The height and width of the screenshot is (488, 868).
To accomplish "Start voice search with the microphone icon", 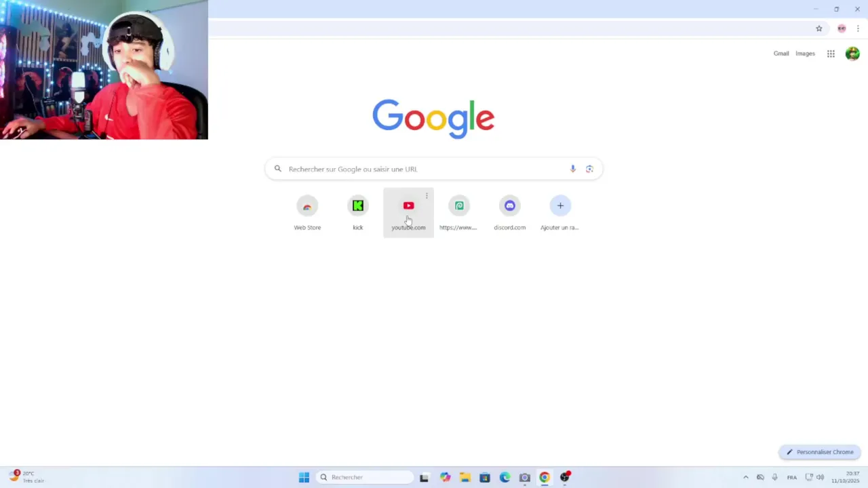I will pyautogui.click(x=573, y=169).
